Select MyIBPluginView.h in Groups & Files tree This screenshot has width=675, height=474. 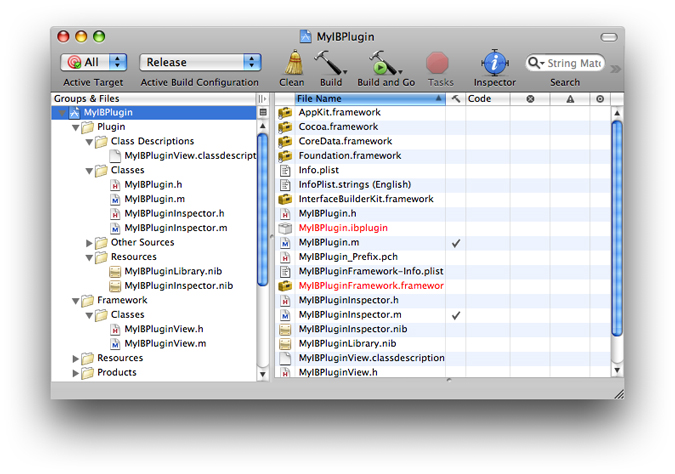pyautogui.click(x=164, y=329)
